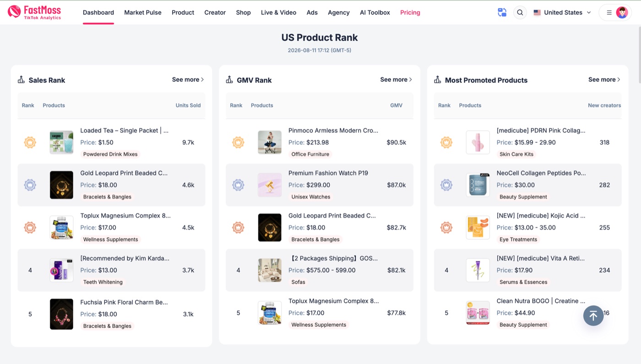641x364 pixels.
Task: Click the Office Furniture category tag
Action: coord(310,154)
